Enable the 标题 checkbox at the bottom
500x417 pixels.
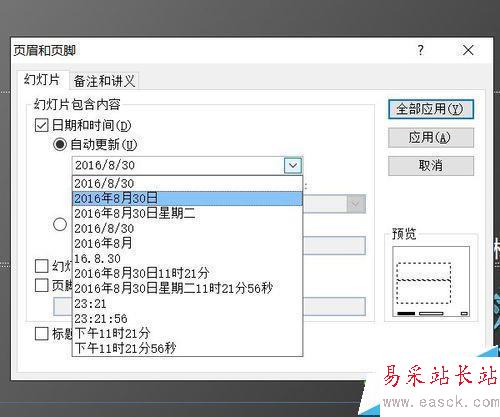tap(42, 334)
